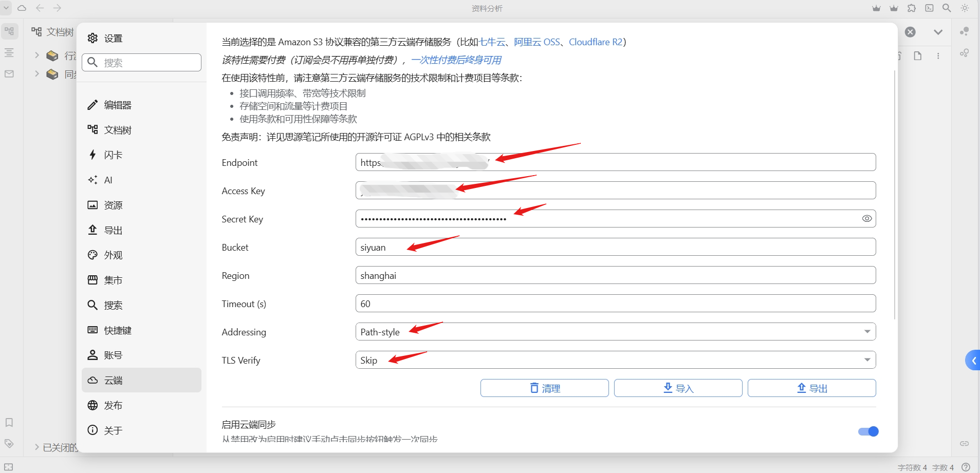Screen dimensions: 980x473
Task: Click the 导入 button
Action: click(x=678, y=388)
